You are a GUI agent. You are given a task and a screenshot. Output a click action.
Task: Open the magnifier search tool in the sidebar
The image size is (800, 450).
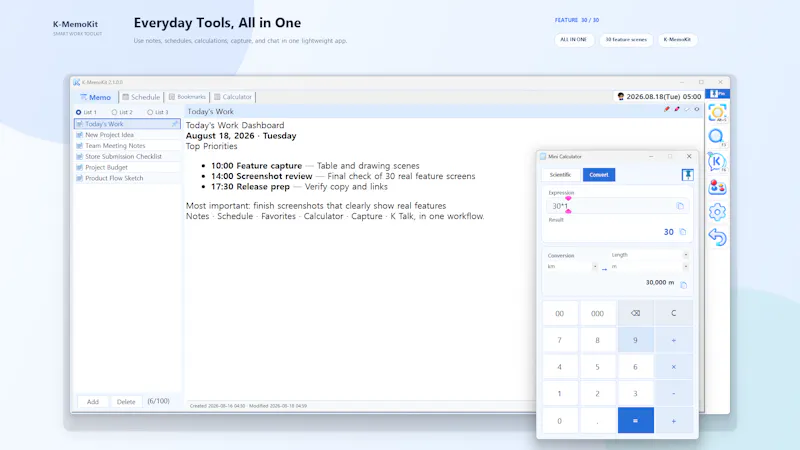coord(717,137)
